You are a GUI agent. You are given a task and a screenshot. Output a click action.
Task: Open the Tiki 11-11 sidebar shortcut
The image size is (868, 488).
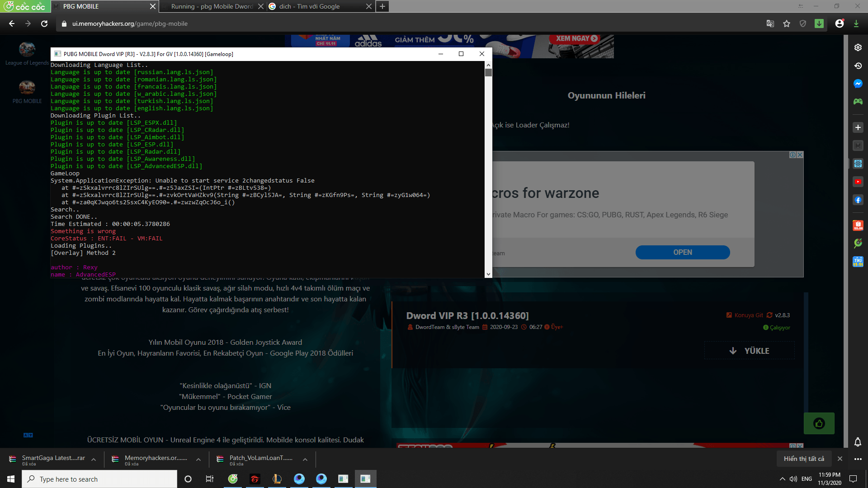[x=858, y=261]
